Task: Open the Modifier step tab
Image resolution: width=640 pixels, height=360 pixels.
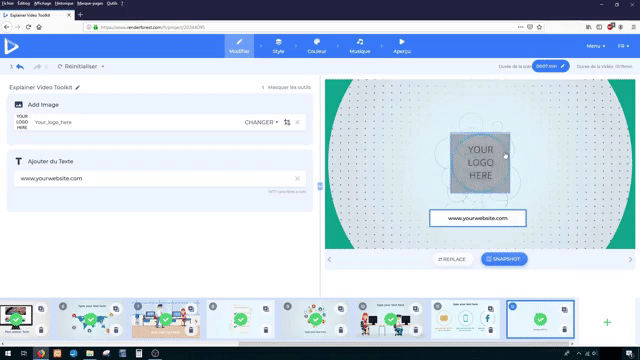Action: [x=239, y=46]
